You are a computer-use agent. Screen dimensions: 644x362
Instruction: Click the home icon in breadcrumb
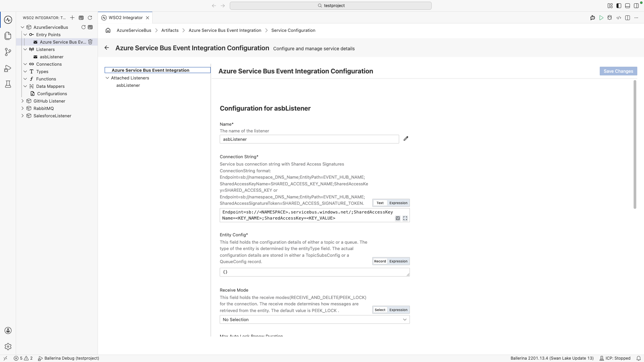point(108,31)
